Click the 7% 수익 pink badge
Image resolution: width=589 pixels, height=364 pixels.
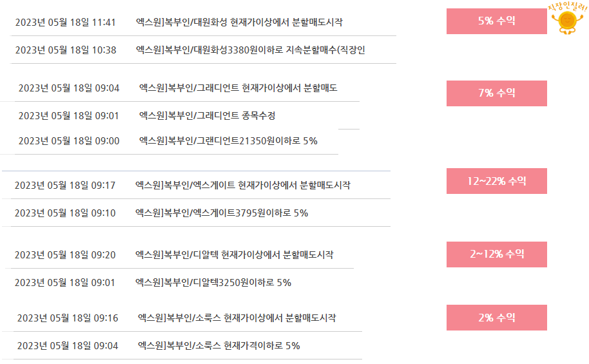point(497,93)
